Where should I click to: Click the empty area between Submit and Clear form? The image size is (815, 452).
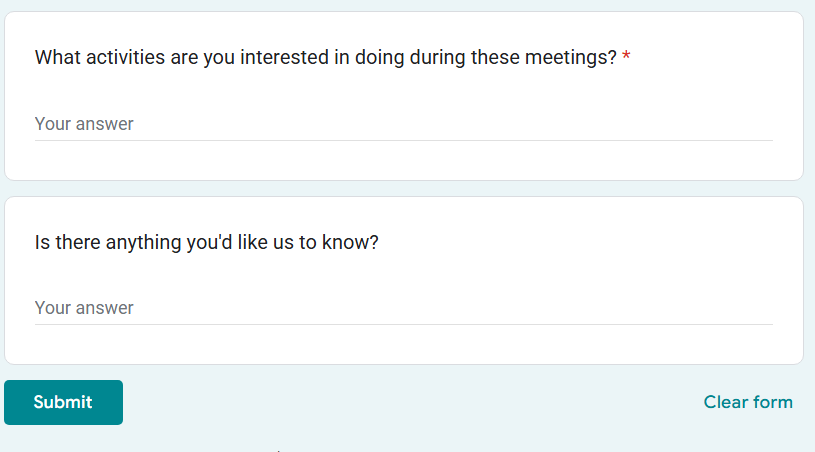(400, 402)
